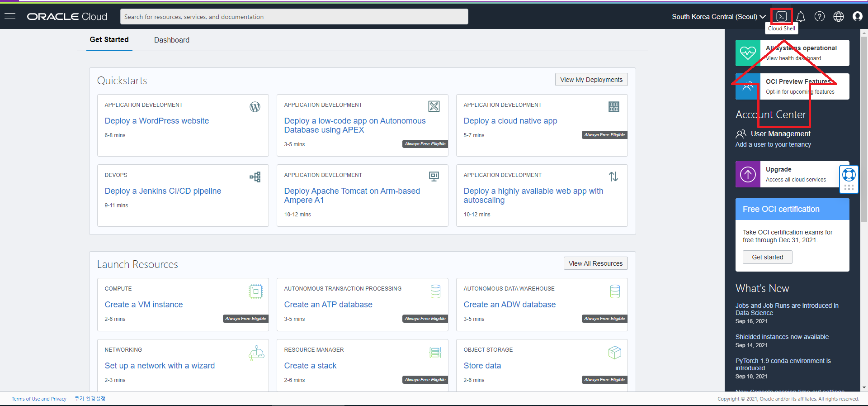Click the ADW database cylinder icon
The image size is (868, 406).
[615, 291]
